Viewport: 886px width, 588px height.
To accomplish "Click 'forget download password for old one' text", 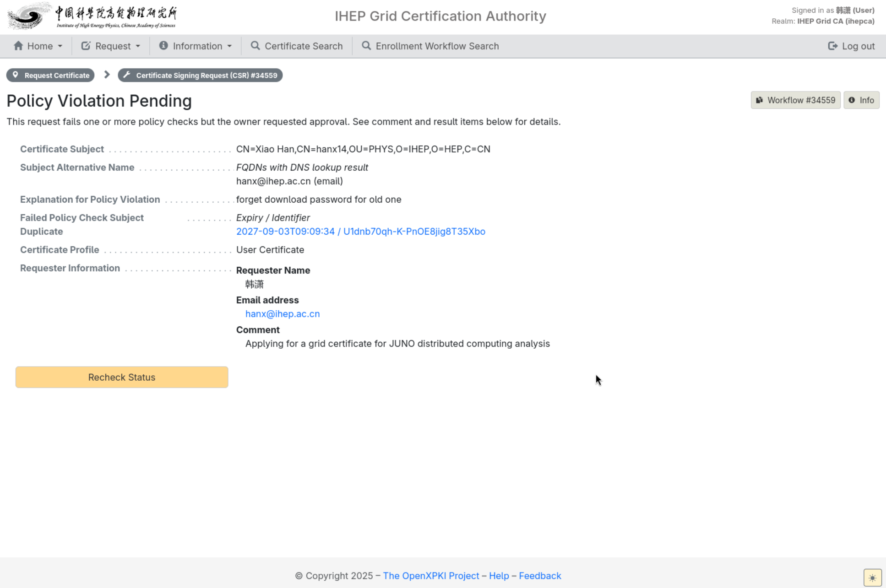I will coord(319,200).
